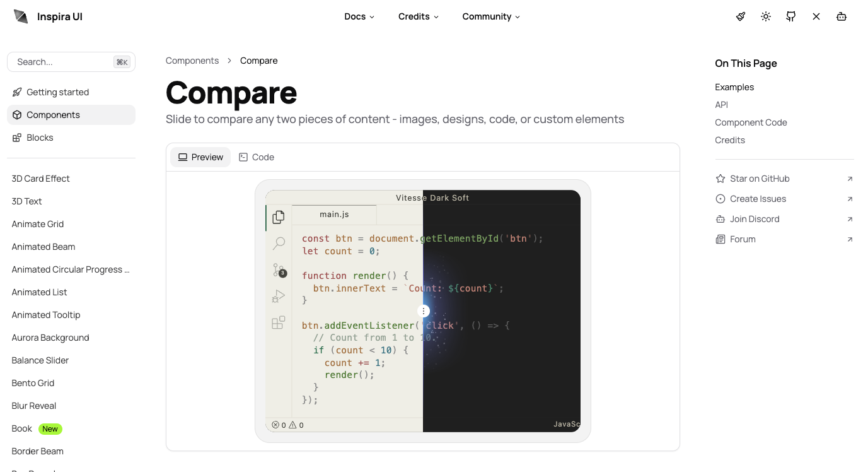Viewport: 868px width, 472px height.
Task: Open Star on GitHub link
Action: 760,179
